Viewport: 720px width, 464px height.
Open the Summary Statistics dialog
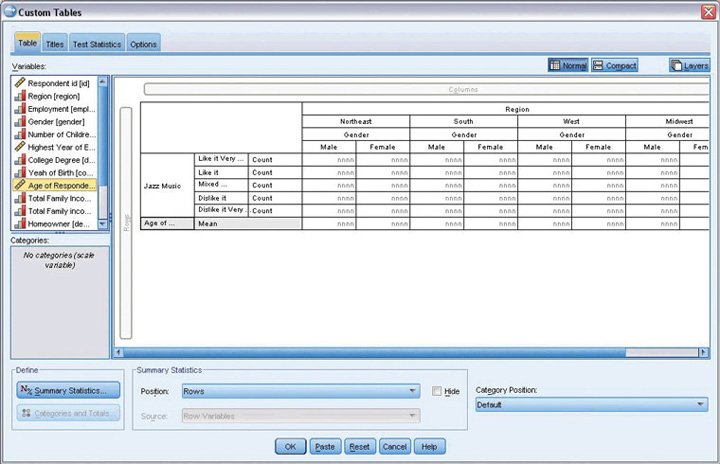click(x=68, y=390)
